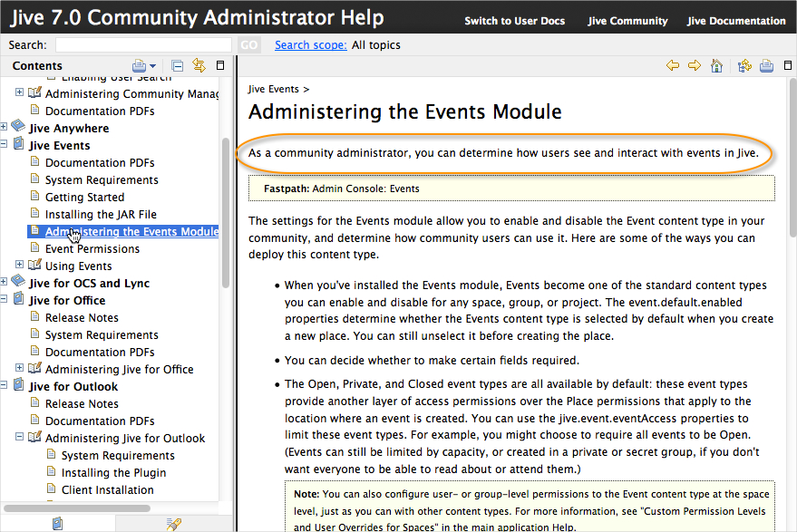Expand the Administering Community Management node
This screenshot has width=797, height=532.
click(19, 92)
